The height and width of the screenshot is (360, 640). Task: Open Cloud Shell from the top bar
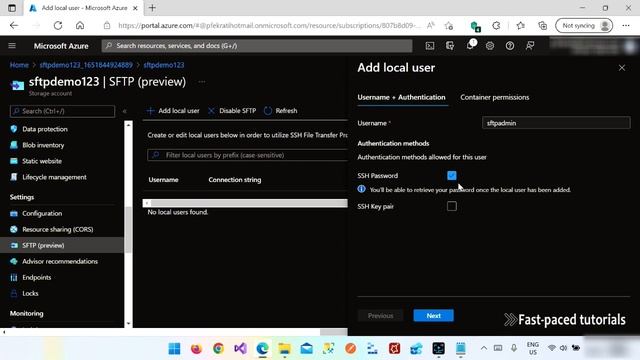[430, 46]
